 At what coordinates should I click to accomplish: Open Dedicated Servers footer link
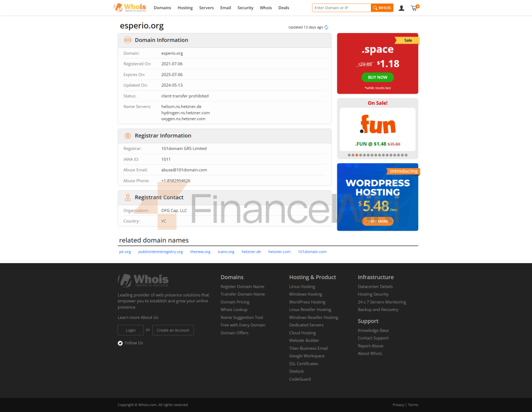click(306, 325)
